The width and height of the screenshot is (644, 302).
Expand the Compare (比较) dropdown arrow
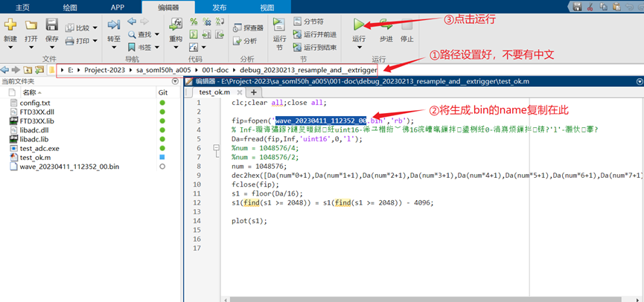pos(95,28)
